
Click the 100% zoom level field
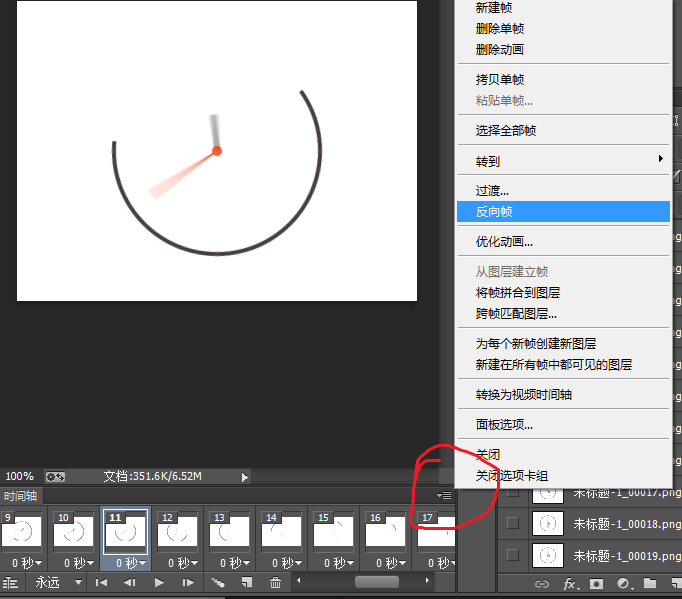19,476
